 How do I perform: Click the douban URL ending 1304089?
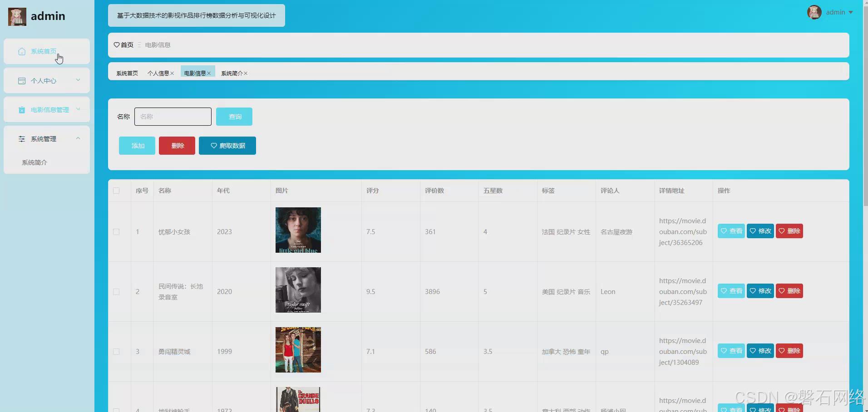click(683, 352)
